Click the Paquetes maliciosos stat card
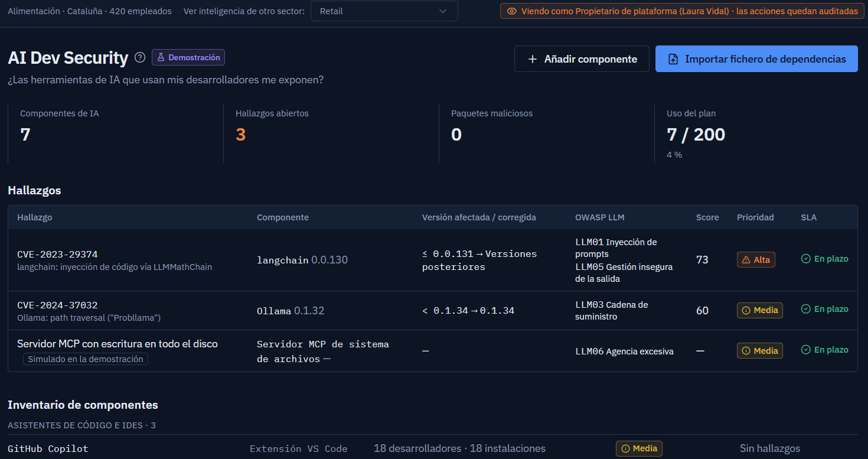 (x=547, y=134)
